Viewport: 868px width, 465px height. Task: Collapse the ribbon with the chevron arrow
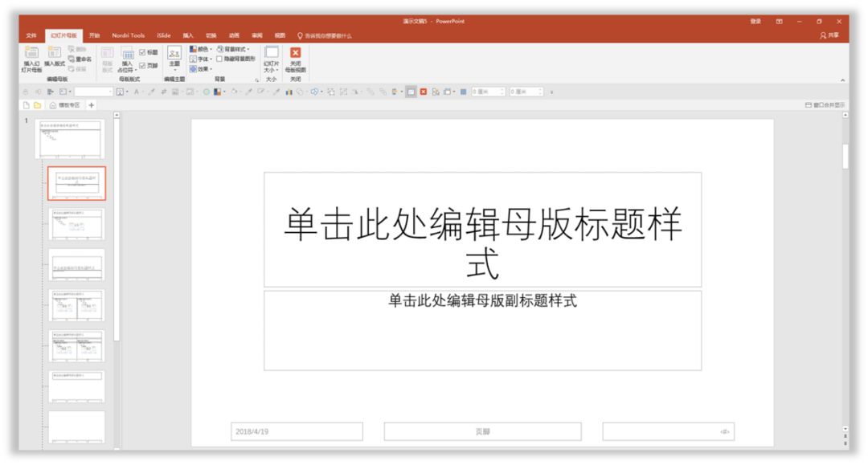(842, 80)
